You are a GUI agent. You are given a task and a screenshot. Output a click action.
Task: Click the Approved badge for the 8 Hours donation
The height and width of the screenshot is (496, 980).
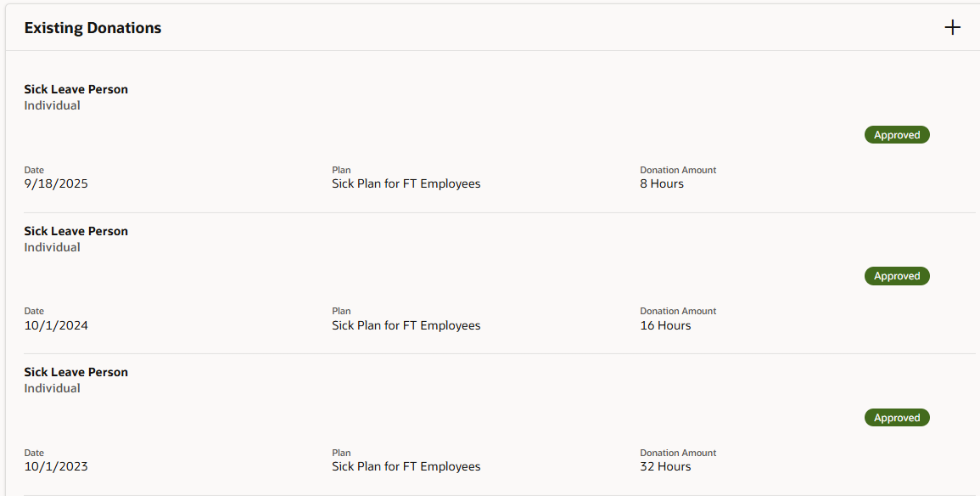click(897, 135)
